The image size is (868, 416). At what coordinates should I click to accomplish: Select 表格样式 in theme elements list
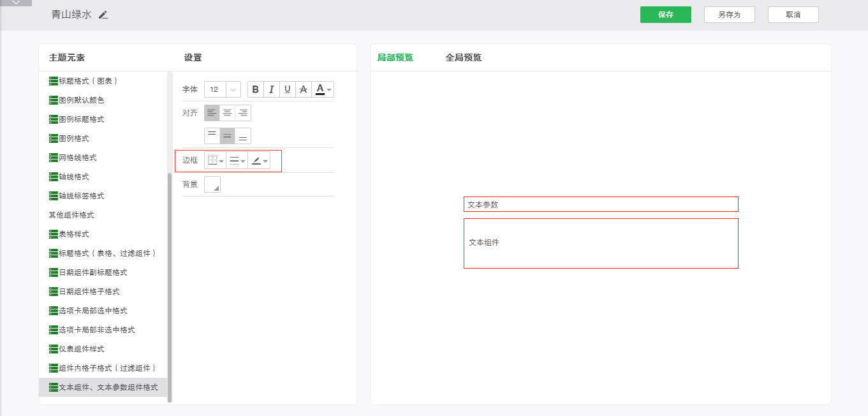pos(73,234)
